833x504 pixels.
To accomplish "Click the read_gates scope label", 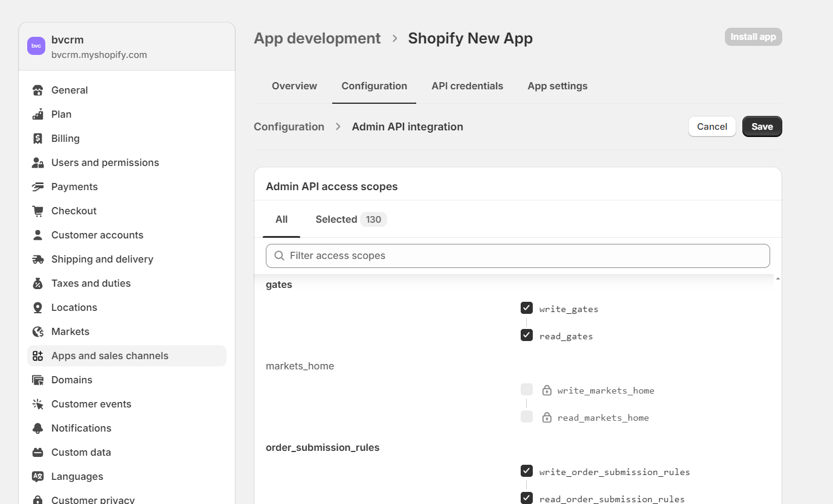I will click(566, 336).
